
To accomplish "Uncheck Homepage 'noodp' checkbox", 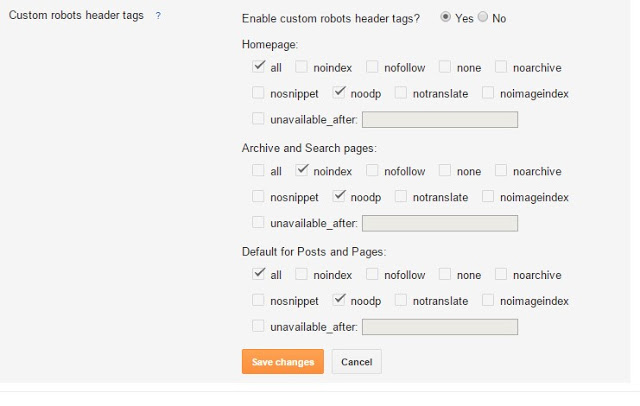I will [339, 93].
